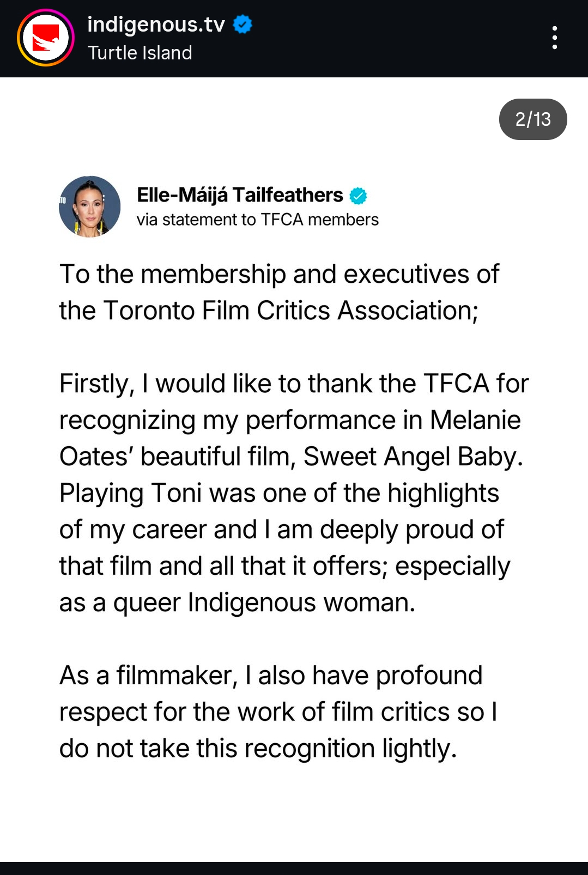Click the teal verified badge beside Tailfeathers
Image resolution: width=588 pixels, height=875 pixels.
[x=358, y=196]
